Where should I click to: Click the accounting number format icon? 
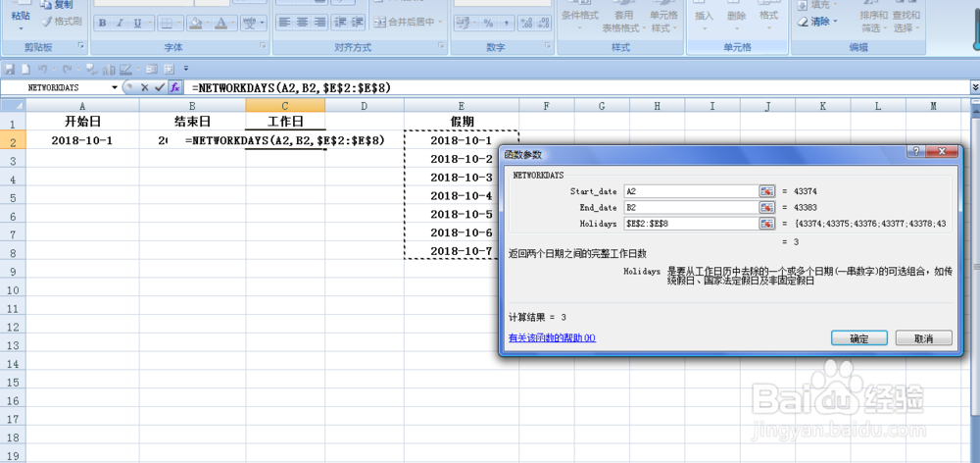(463, 24)
